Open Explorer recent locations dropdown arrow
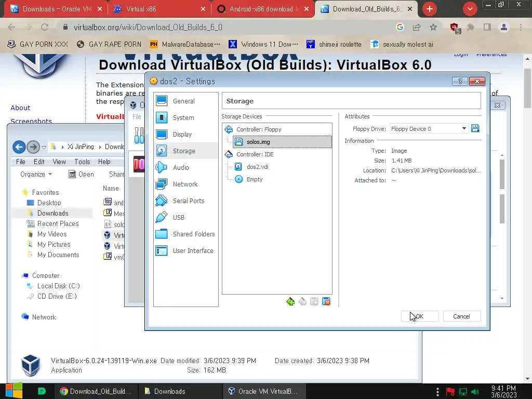Viewport: 532px width, 399px height. (x=44, y=147)
